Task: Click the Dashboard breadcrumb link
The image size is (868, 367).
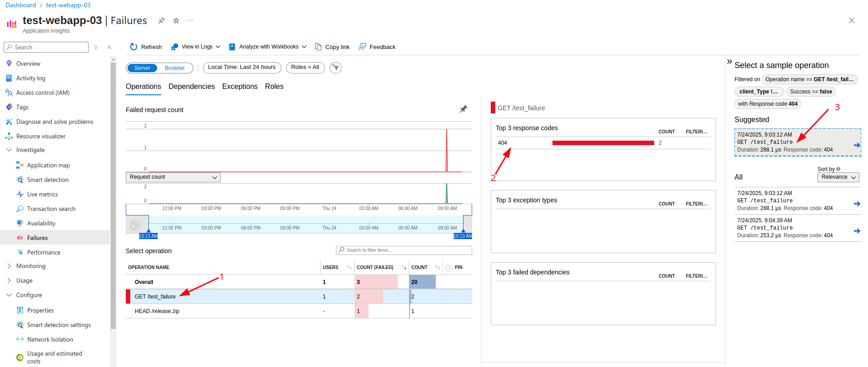Action: 20,5
